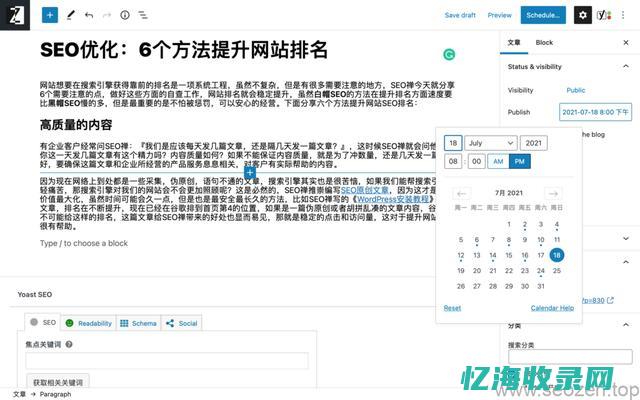
Task: Click the 搜索分类 search field
Action: pyautogui.click(x=570, y=357)
